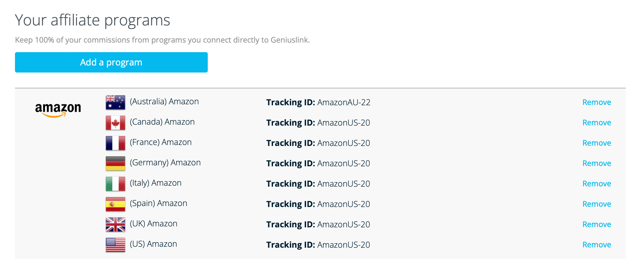This screenshot has height=276, width=644.
Task: Click the Add a program button
Action: [x=111, y=62]
